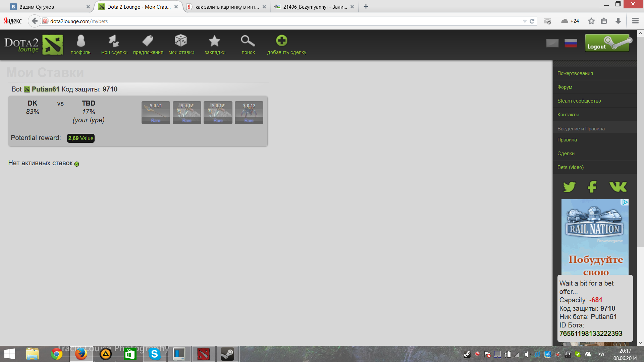Open поиск magnifier icon

[248, 41]
